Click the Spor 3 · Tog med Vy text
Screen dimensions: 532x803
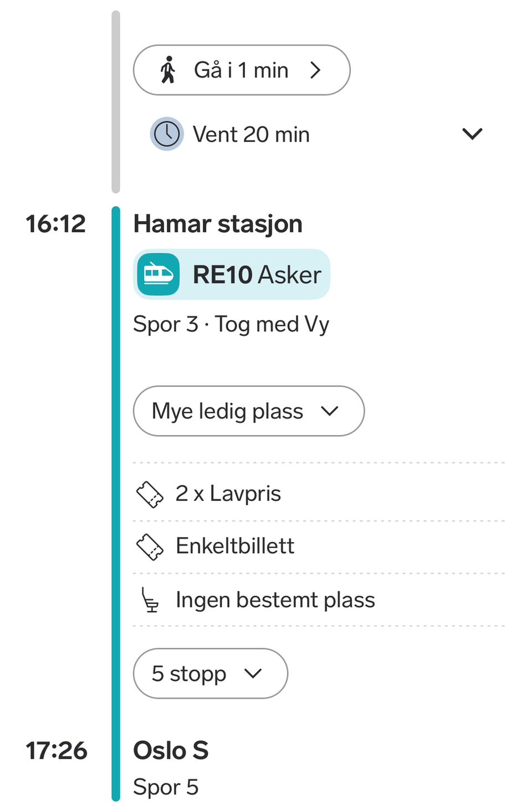(231, 324)
